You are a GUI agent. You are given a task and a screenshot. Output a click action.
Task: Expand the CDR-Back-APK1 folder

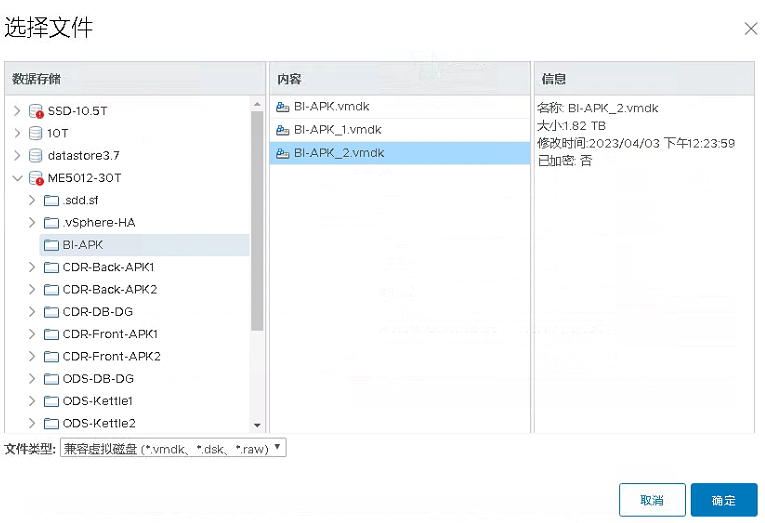point(32,267)
